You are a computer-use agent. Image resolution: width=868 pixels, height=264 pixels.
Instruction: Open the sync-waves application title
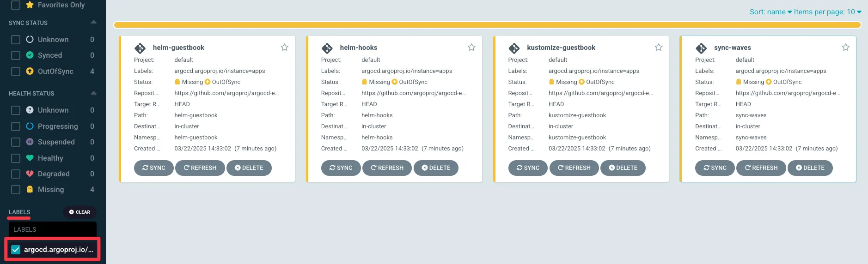(733, 48)
